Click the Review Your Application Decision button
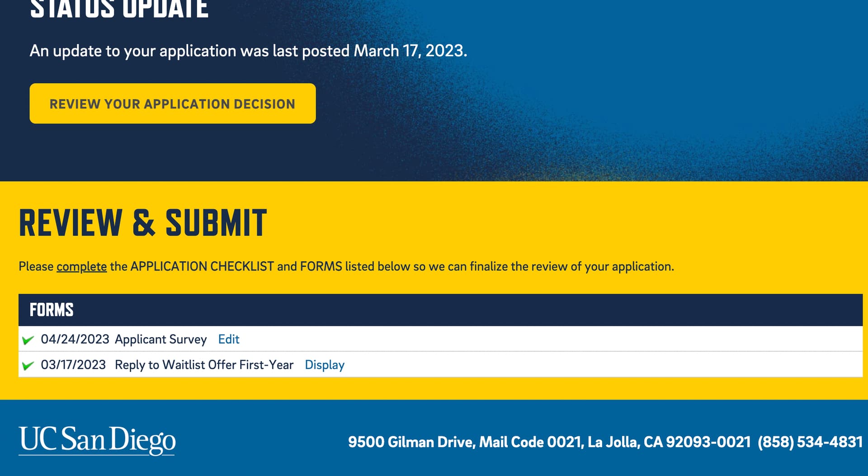This screenshot has height=476, width=868. point(172,104)
